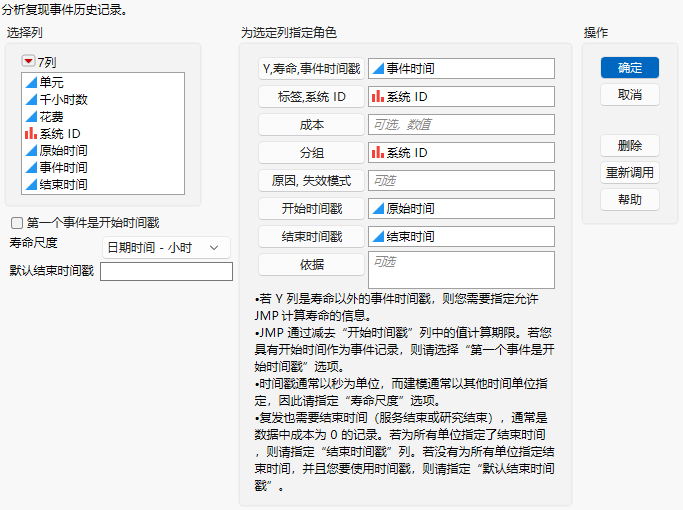683x510 pixels.
Task: Click the 成本 role button
Action: 311,125
